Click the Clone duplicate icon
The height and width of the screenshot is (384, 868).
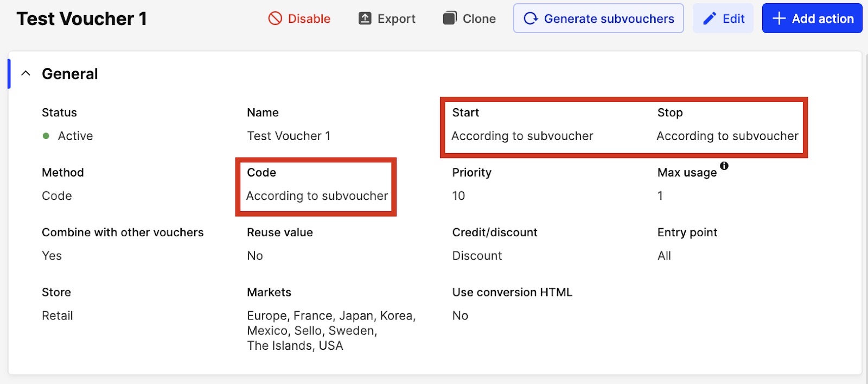(450, 18)
